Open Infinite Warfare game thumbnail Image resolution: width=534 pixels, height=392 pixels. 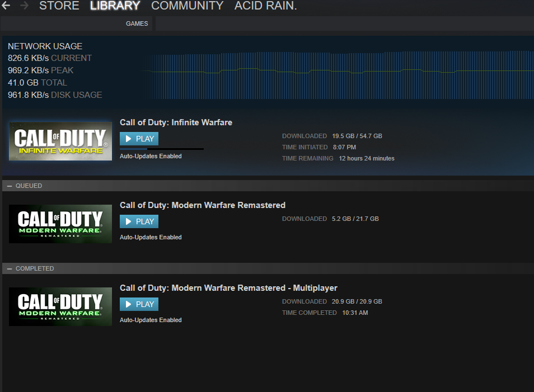(60, 141)
